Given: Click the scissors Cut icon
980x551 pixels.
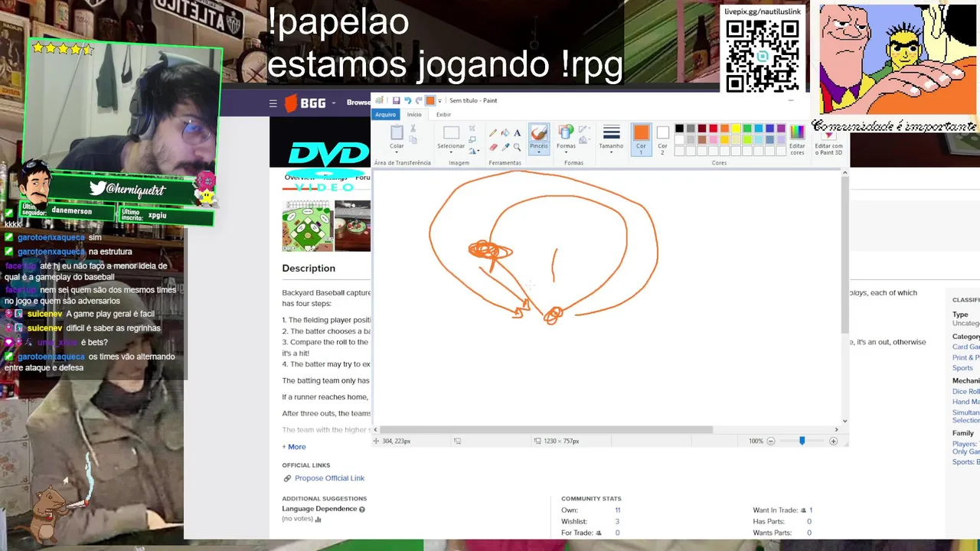Looking at the screenshot, I should 413,128.
